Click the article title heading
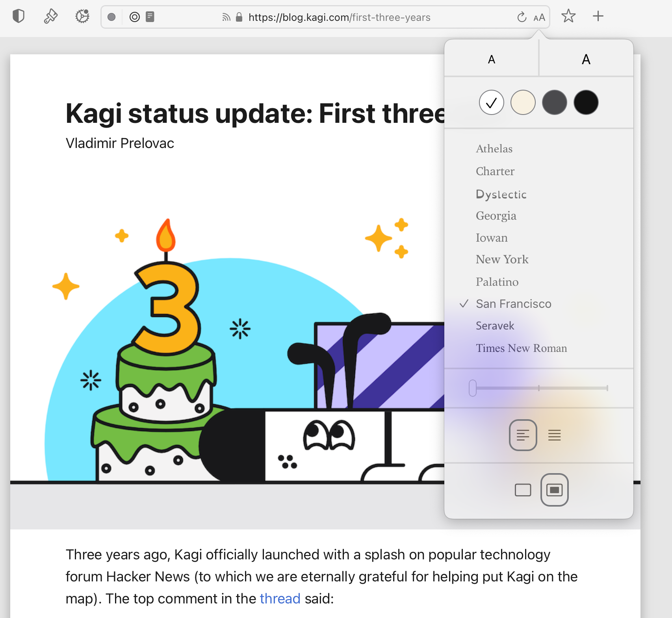672x618 pixels. tap(255, 113)
